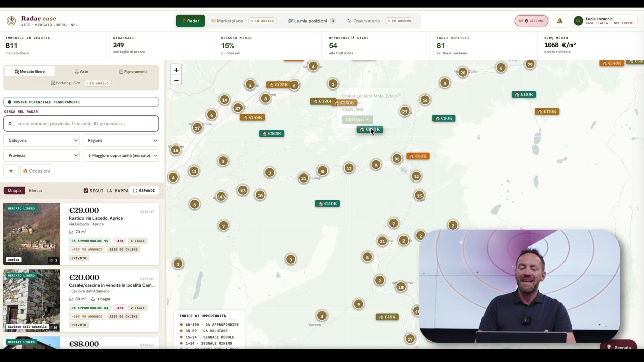Click the Dettagli button in map popup
The height and width of the screenshot is (362, 644).
pyautogui.click(x=357, y=119)
